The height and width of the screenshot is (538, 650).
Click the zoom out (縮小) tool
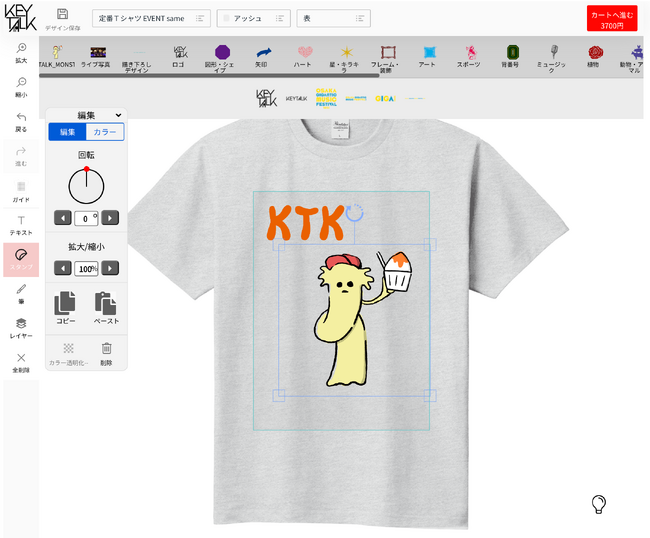[x=21, y=87]
